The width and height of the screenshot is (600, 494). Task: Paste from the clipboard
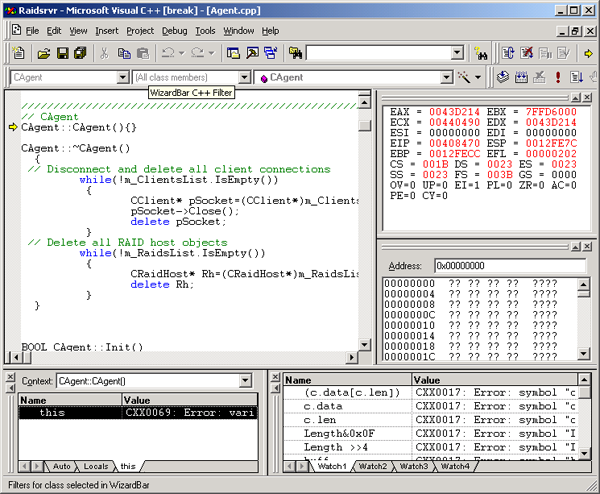click(x=143, y=53)
